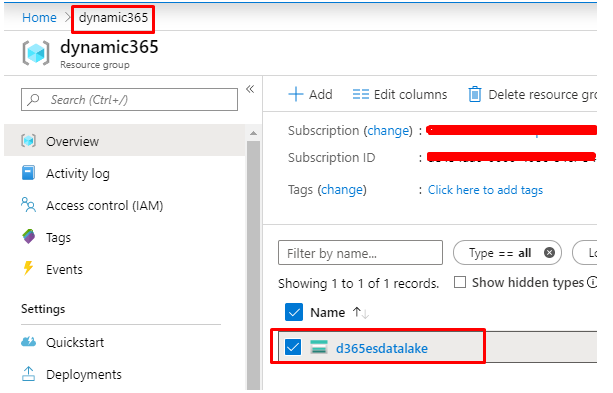The height and width of the screenshot is (393, 613).
Task: Click the Access control people icon
Action: [29, 205]
